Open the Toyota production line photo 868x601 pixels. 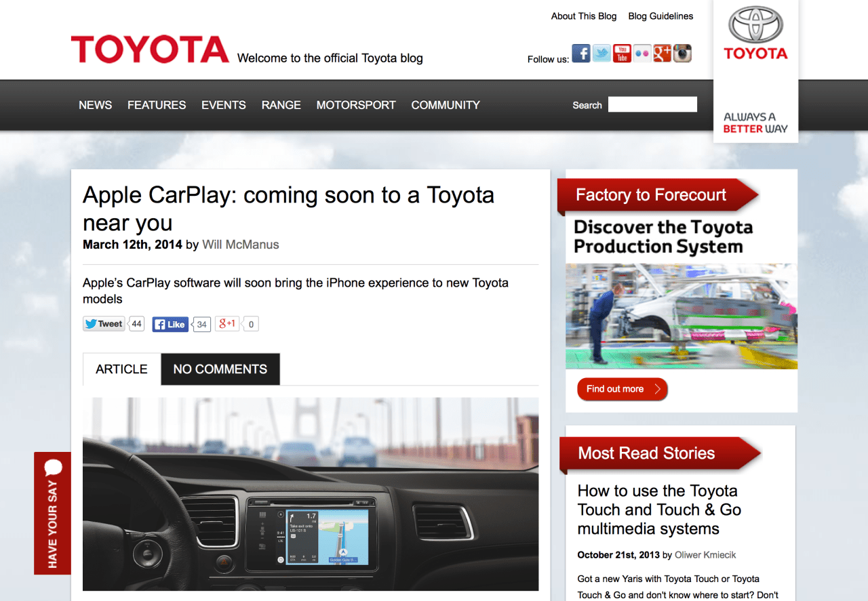click(x=682, y=316)
